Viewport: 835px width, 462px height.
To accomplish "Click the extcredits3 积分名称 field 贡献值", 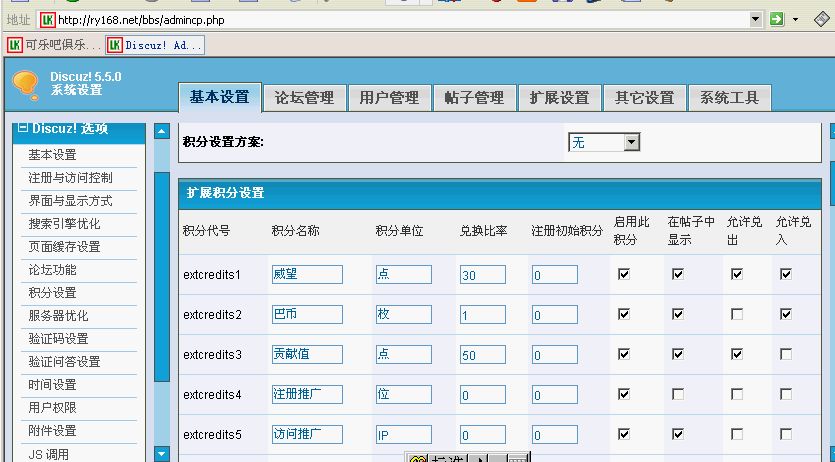I will coord(307,354).
